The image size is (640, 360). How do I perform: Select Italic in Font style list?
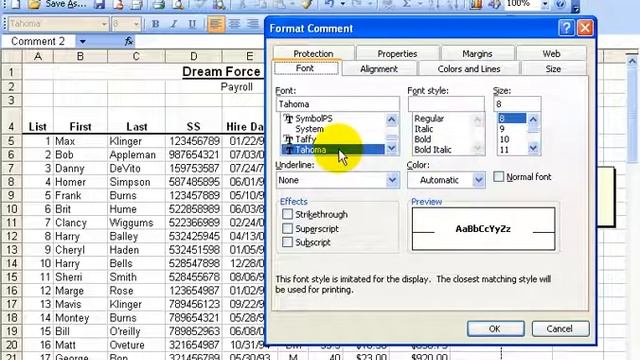424,129
